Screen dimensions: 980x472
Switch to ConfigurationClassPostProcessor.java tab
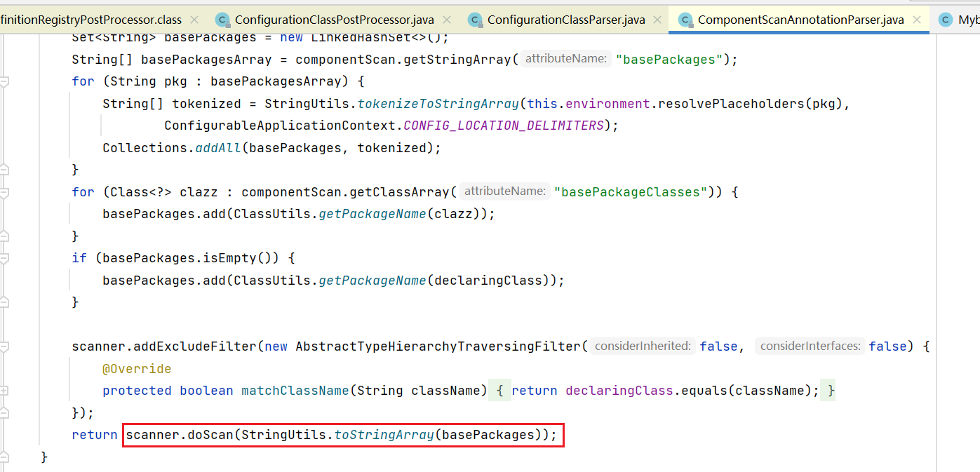click(x=334, y=20)
